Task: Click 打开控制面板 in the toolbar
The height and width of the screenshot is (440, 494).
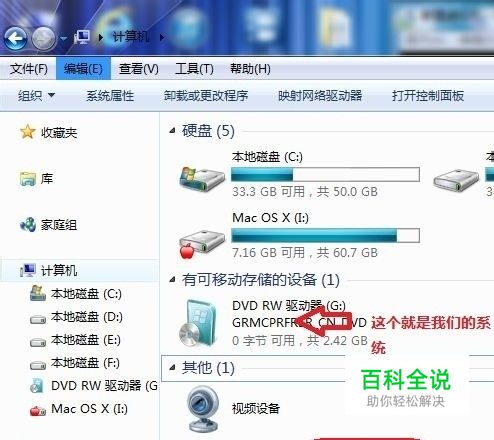Action: (x=428, y=96)
